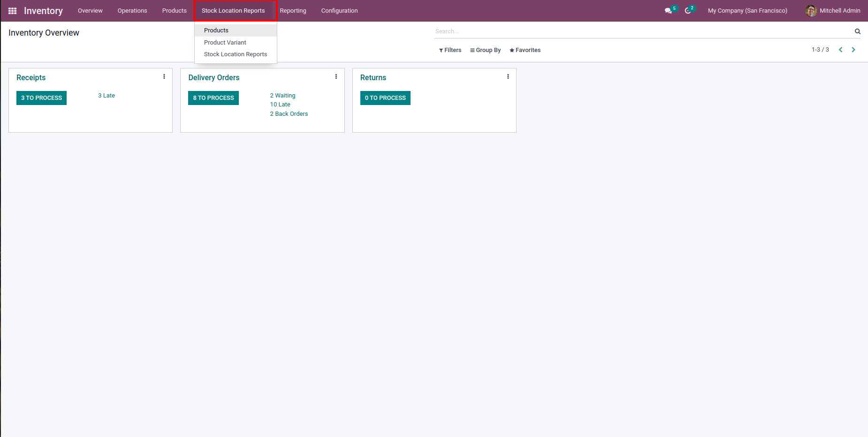Click the 8 TO PROCESS button

[x=213, y=98]
